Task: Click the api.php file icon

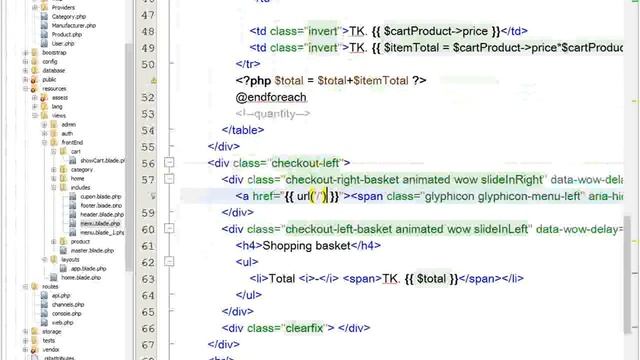Action: click(x=44, y=296)
